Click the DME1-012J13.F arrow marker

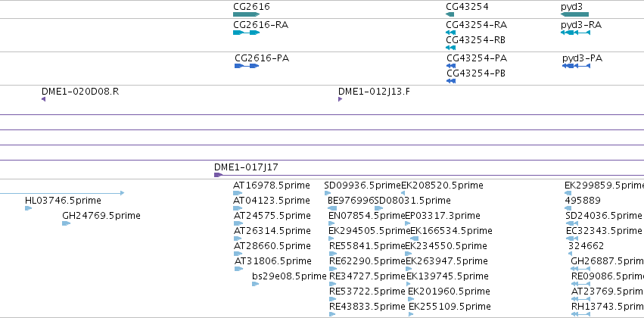(x=340, y=99)
